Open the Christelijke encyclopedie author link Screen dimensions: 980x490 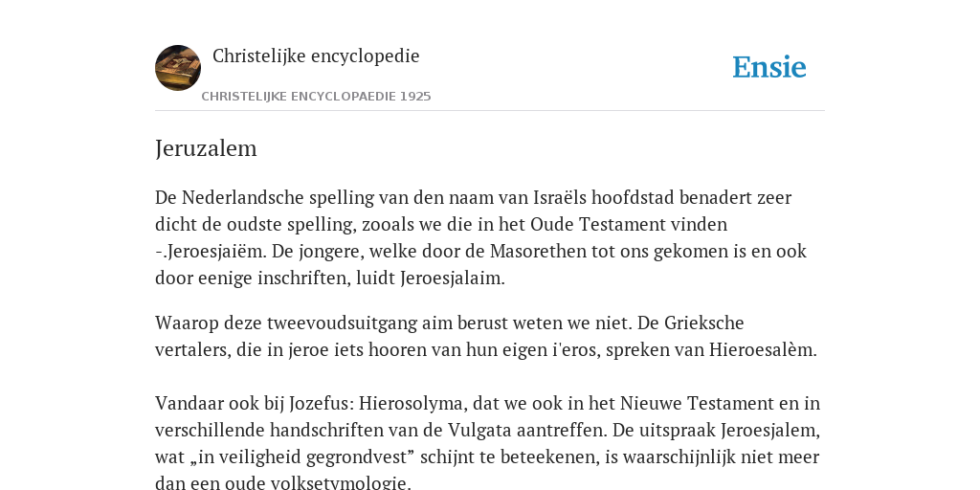point(316,56)
